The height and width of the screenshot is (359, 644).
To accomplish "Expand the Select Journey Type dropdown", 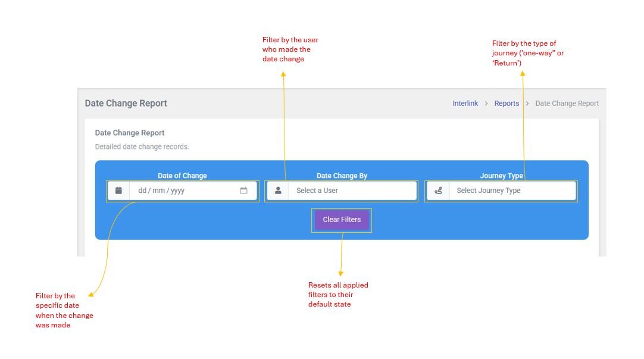I will 511,191.
